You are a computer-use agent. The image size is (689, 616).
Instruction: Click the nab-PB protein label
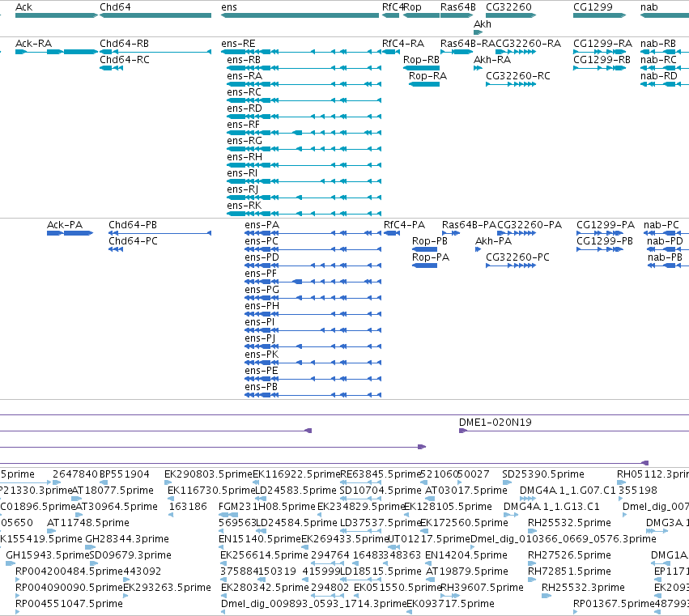pos(665,257)
